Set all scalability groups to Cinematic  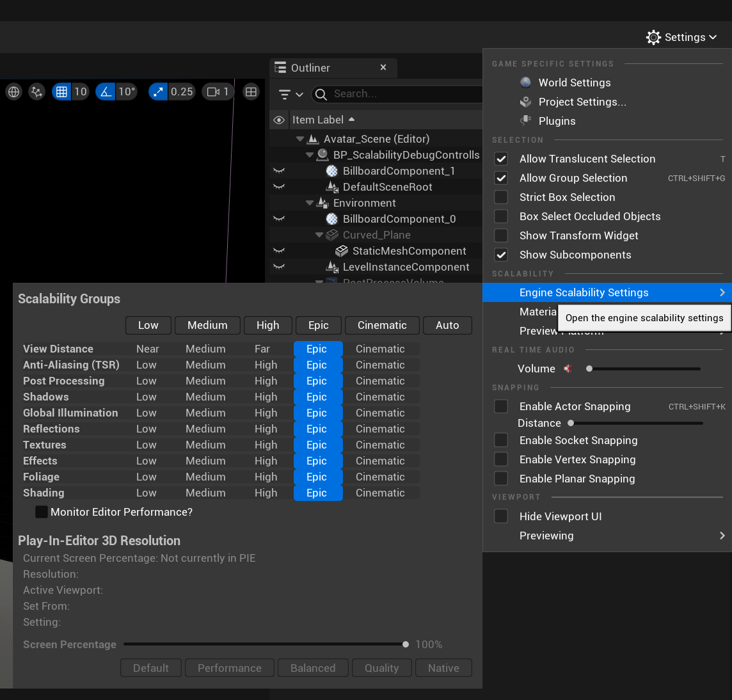tap(382, 326)
